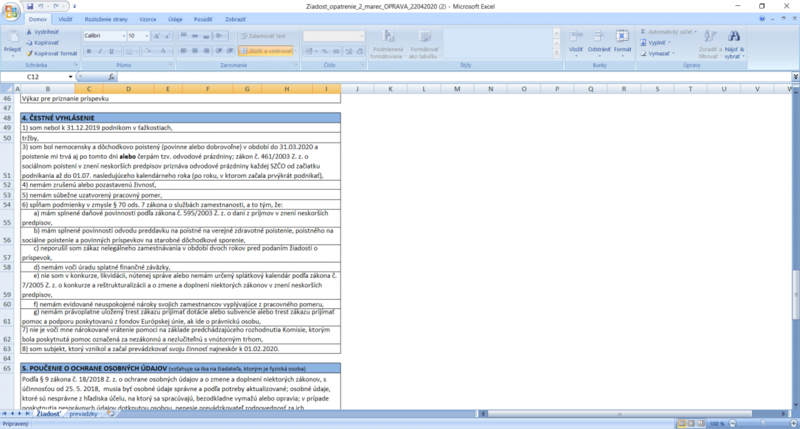Apply percent number style
The image size is (800, 429).
tap(324, 51)
